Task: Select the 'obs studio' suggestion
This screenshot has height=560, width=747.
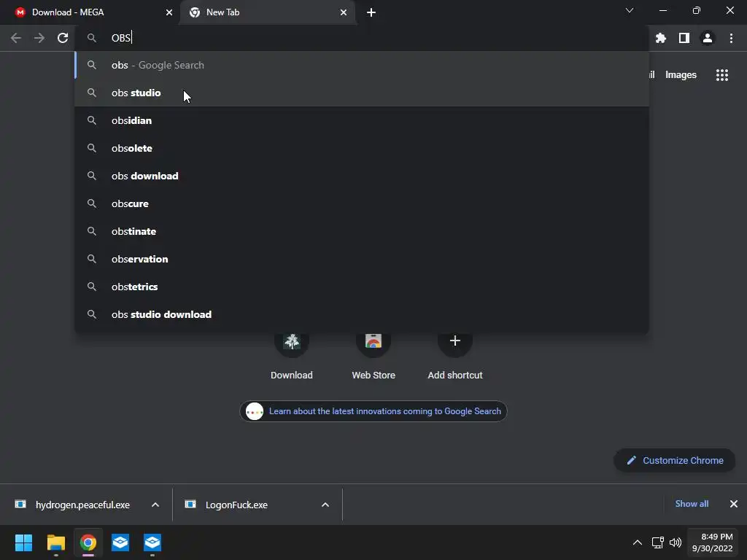Action: 362,93
